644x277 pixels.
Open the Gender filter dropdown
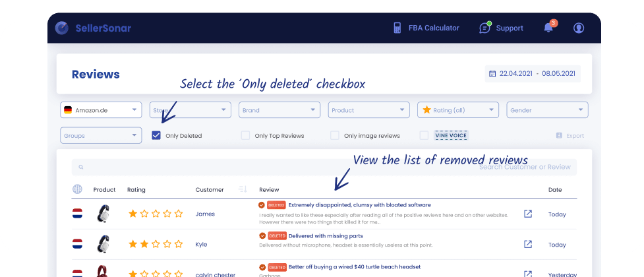coord(547,110)
